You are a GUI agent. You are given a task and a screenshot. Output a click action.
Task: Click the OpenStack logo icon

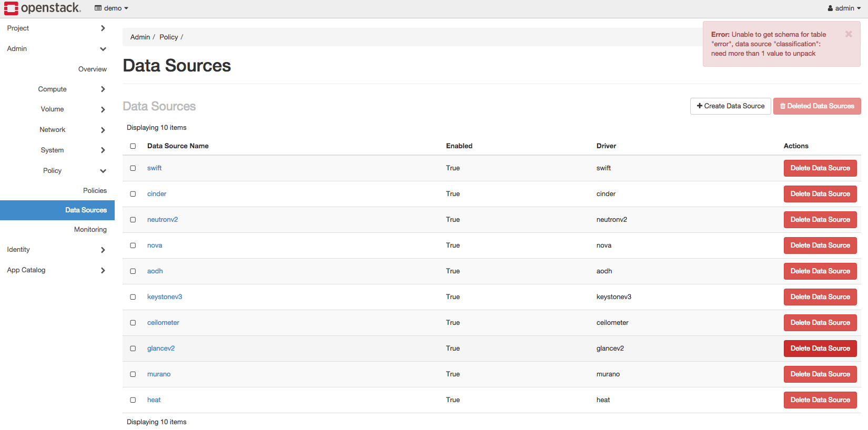[11, 8]
